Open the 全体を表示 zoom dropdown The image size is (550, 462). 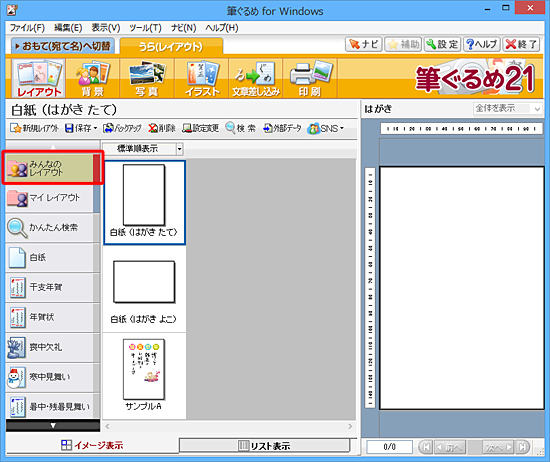(x=507, y=108)
